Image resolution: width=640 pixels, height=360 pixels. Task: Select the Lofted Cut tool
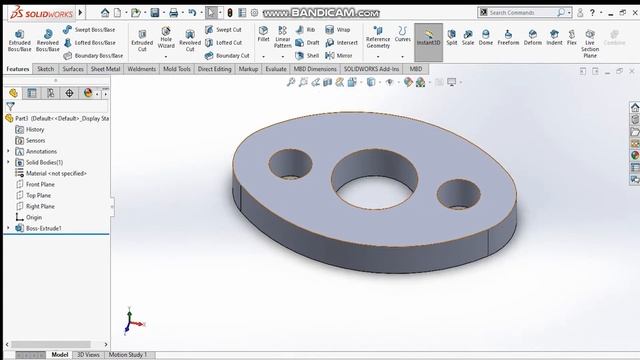[x=224, y=42]
